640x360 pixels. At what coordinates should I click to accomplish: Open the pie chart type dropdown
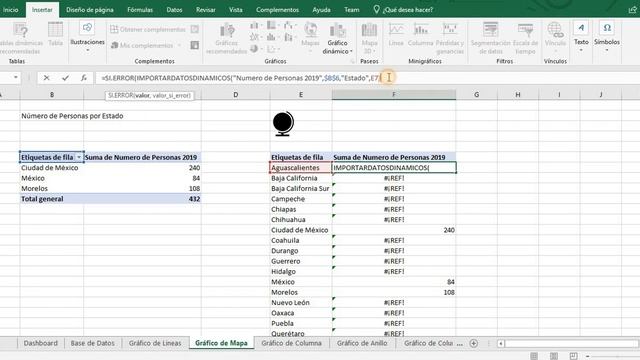pyautogui.click(x=256, y=49)
